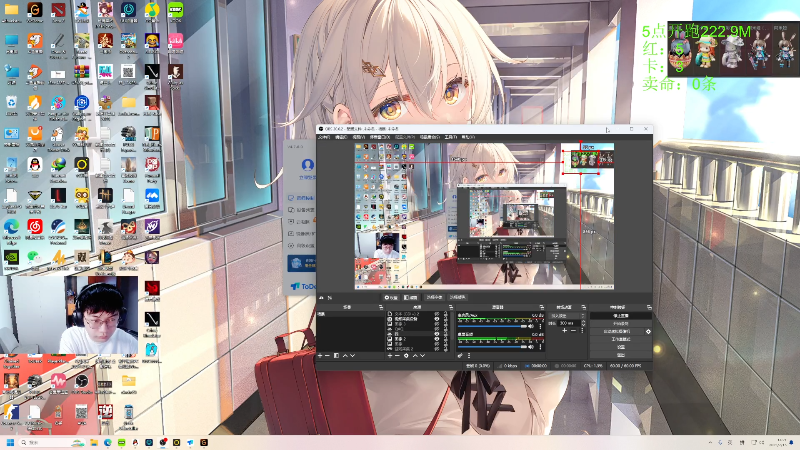Toggle visibility of display capture 2 source
The height and width of the screenshot is (450, 800).
pos(437,349)
